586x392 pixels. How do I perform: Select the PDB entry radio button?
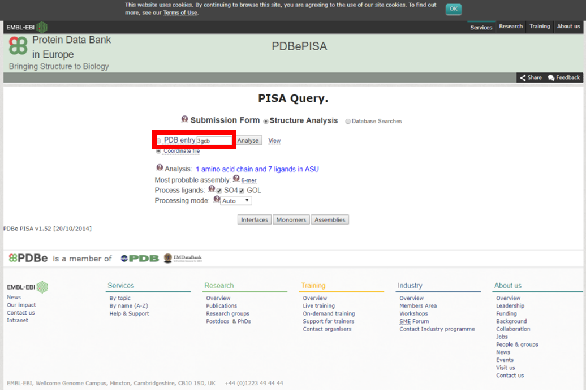point(159,141)
